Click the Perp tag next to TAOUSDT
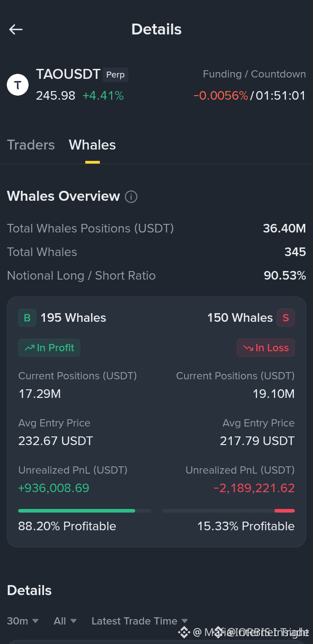This screenshot has height=644, width=313. (115, 75)
